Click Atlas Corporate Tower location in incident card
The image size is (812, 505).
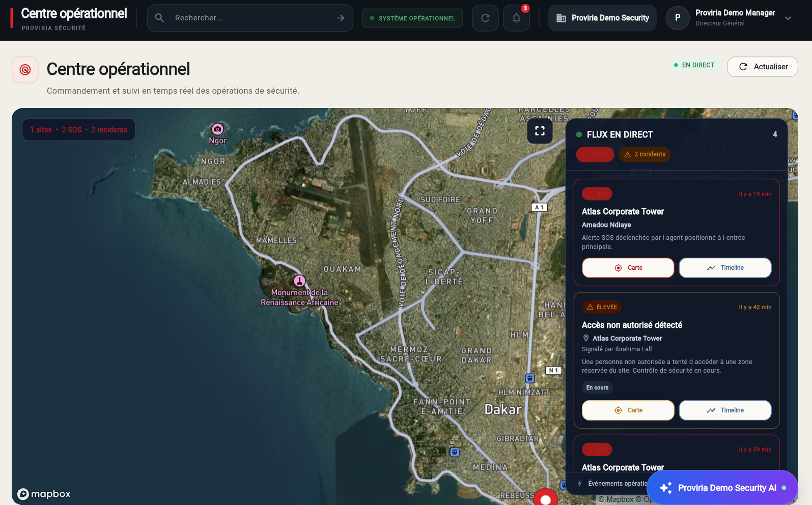click(627, 338)
